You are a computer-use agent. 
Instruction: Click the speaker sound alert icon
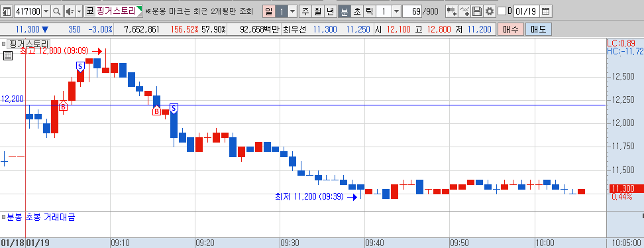pos(70,11)
